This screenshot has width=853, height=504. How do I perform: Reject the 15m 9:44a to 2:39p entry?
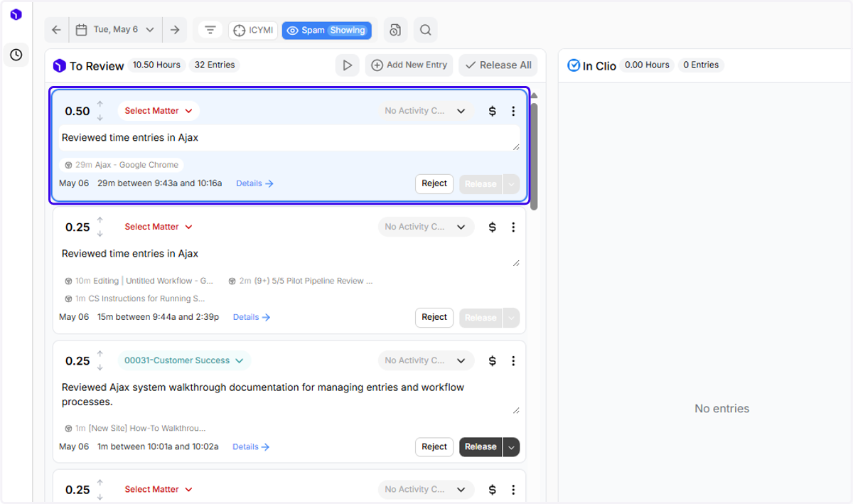(434, 318)
